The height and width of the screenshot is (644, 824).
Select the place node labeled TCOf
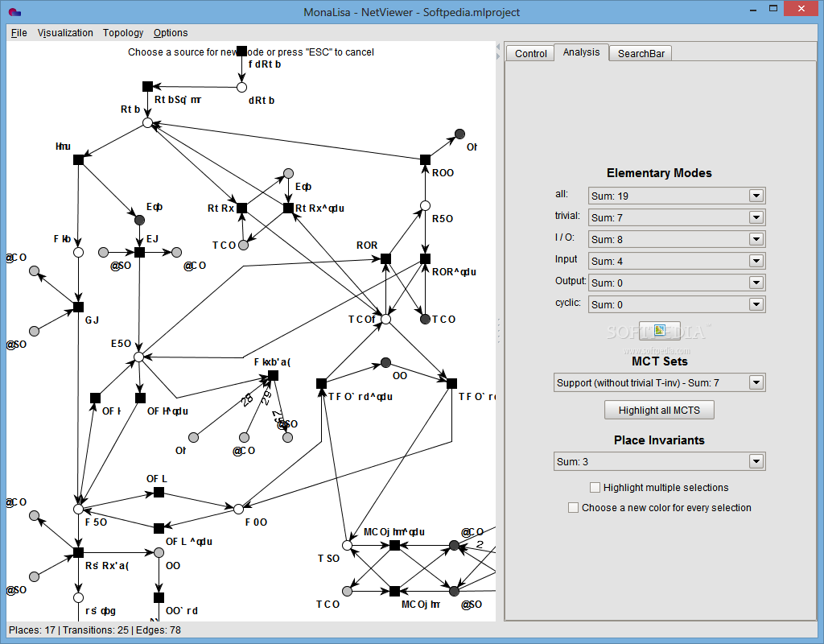tap(385, 319)
